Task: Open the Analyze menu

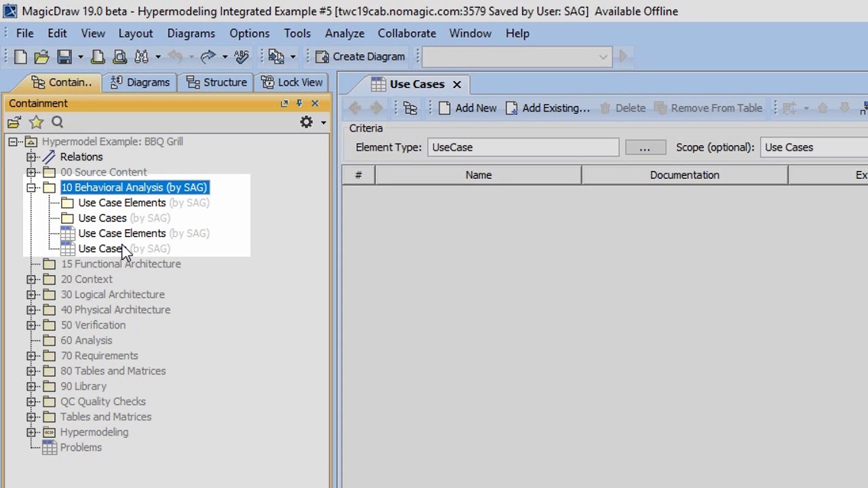Action: tap(344, 33)
